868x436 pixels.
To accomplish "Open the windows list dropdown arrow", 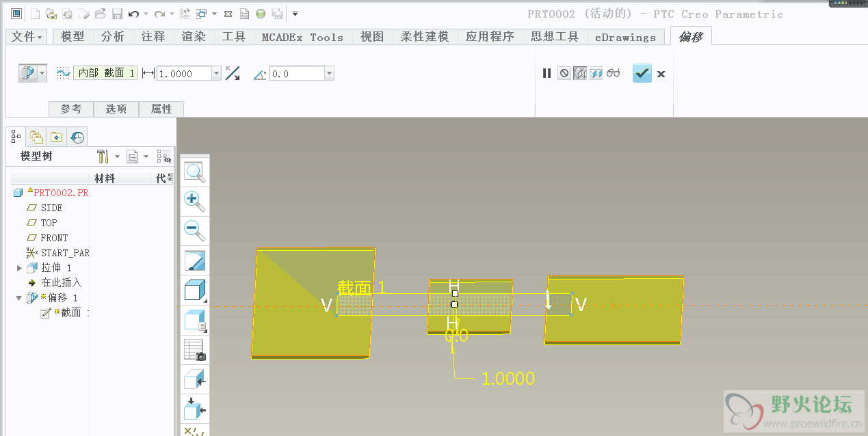I will coord(214,14).
